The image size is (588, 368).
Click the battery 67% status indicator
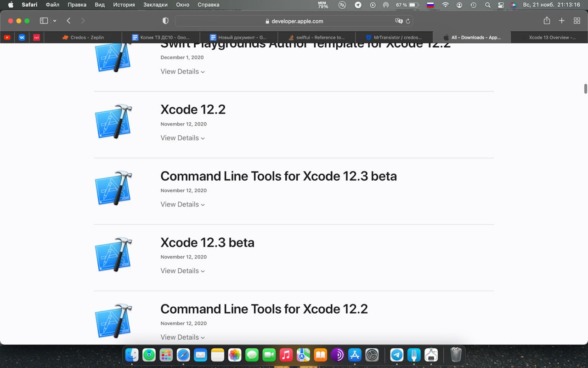coord(407,5)
